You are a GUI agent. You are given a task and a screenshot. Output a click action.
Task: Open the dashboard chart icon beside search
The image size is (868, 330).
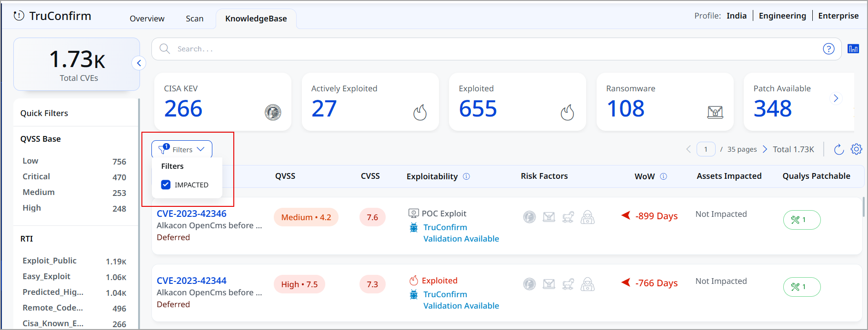(x=853, y=49)
